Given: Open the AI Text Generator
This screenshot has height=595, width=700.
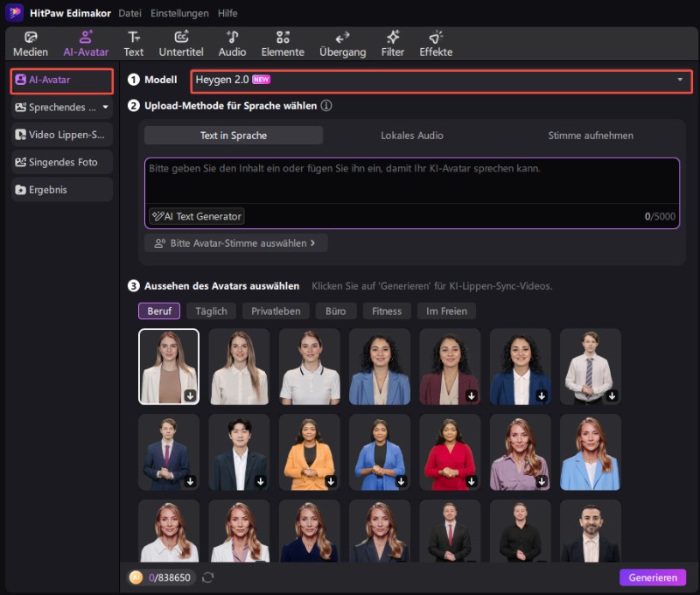Looking at the screenshot, I should (196, 216).
